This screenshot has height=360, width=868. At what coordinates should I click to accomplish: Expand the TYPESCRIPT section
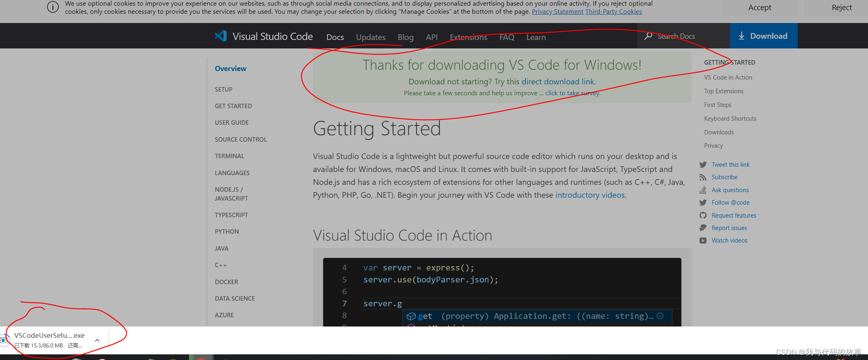[231, 215]
